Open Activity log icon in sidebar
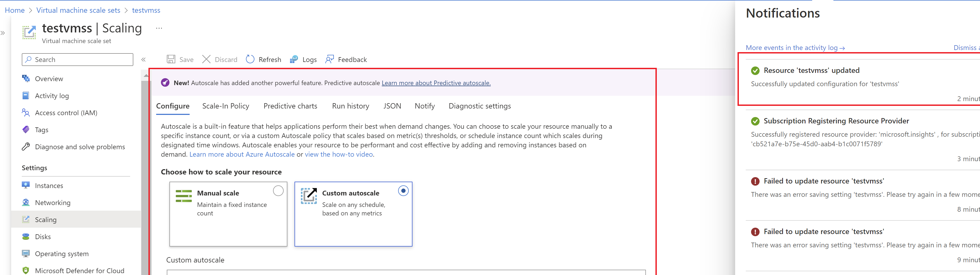This screenshot has height=275, width=980. coord(26,95)
